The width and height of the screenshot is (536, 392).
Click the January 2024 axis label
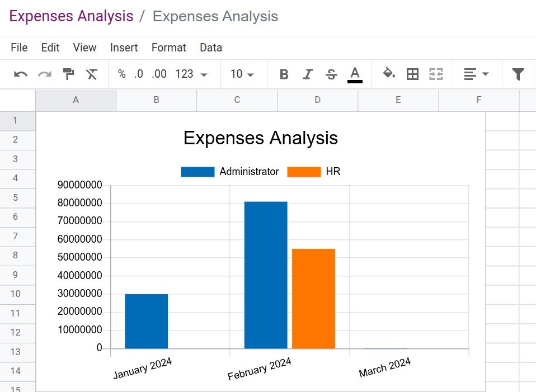coord(143,369)
